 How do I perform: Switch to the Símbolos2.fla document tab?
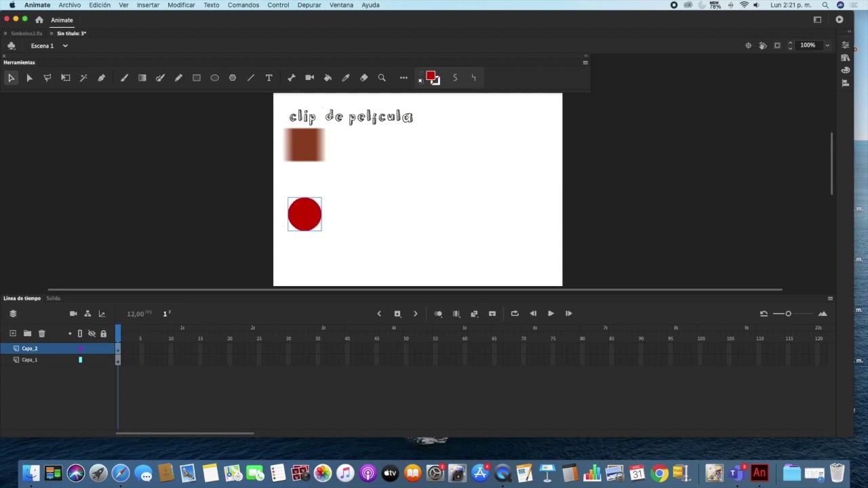(26, 33)
